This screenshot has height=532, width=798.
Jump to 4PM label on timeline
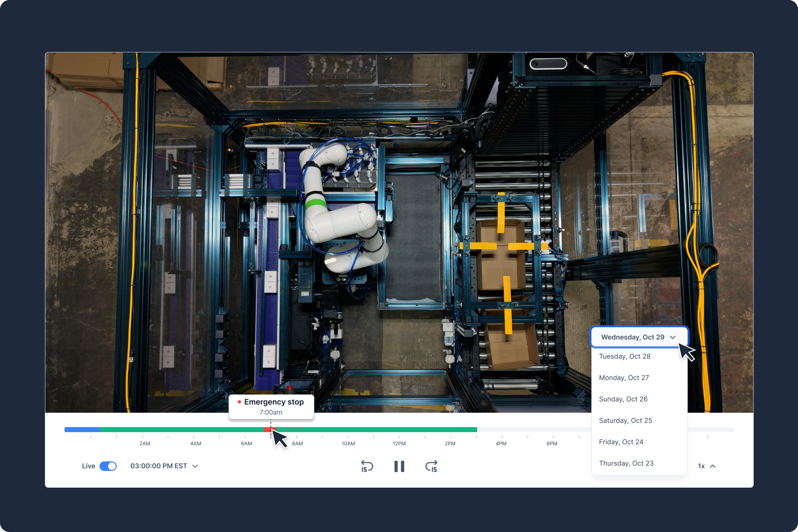click(x=501, y=443)
